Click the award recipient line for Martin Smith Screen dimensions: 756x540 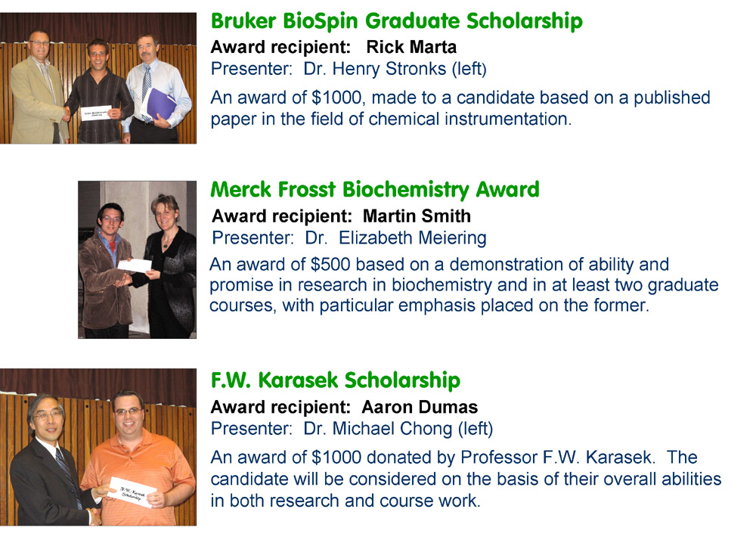pos(341,217)
